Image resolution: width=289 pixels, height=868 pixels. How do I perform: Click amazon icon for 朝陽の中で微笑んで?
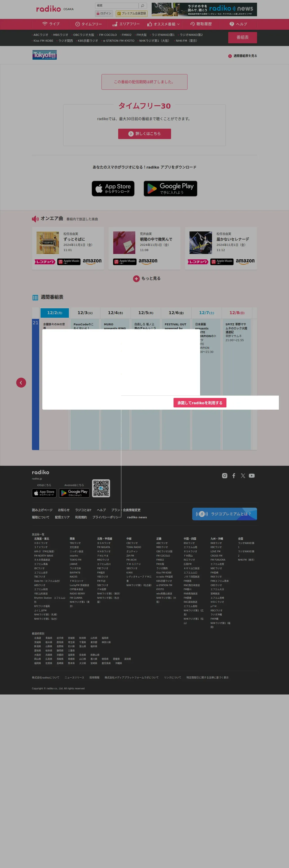[148, 261]
